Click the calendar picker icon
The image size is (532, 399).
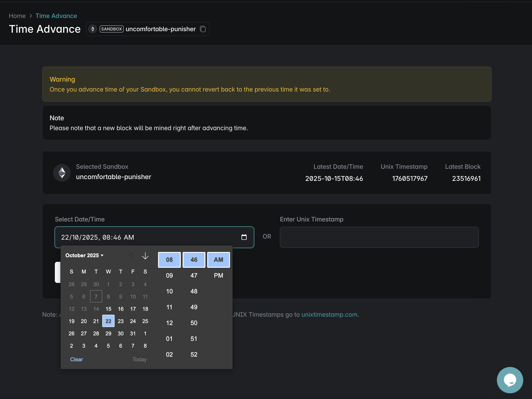click(244, 237)
